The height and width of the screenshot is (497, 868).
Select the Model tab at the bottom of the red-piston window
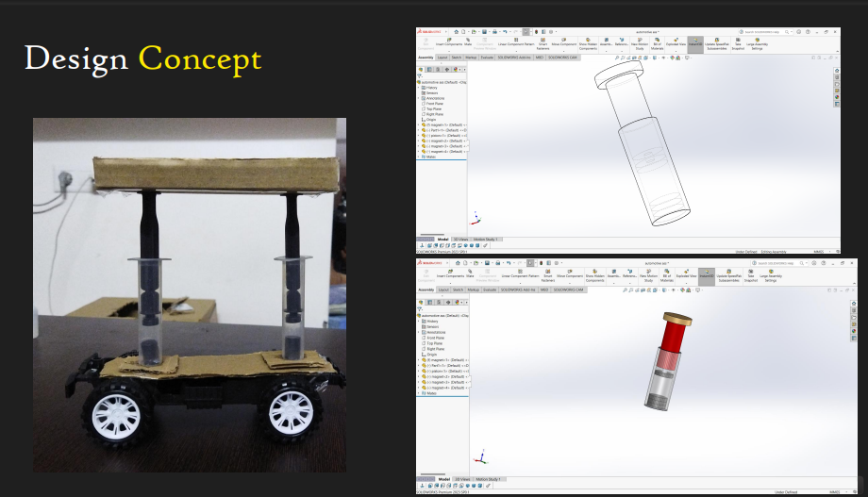(x=444, y=479)
